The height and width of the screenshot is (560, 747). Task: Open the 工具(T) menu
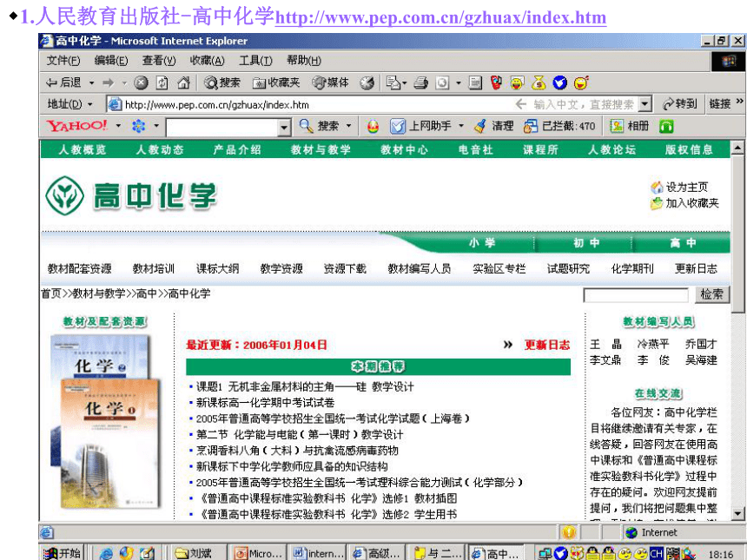(x=255, y=61)
